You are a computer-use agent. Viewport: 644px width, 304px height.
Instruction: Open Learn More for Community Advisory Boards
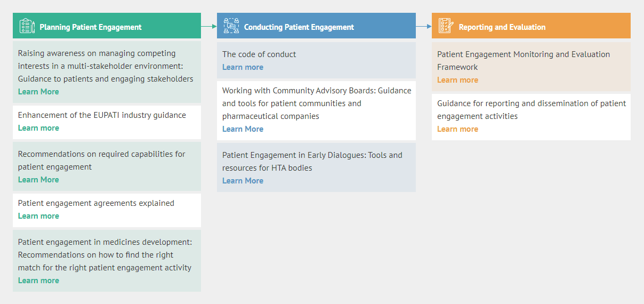pyautogui.click(x=243, y=129)
